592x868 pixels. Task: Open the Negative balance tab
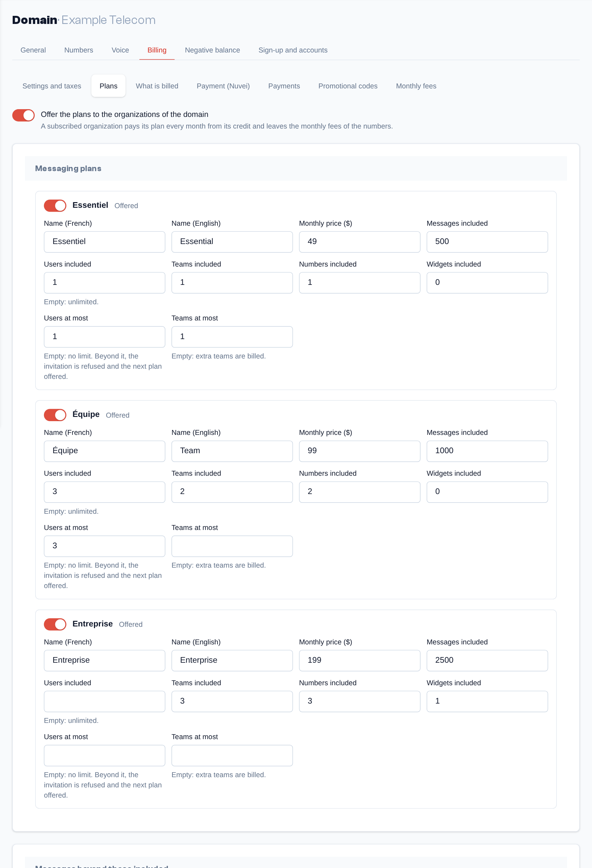tap(212, 50)
